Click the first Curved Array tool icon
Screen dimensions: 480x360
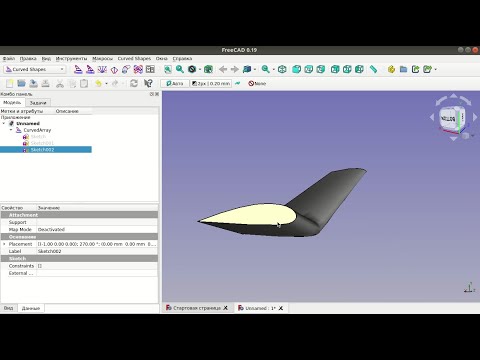point(78,69)
